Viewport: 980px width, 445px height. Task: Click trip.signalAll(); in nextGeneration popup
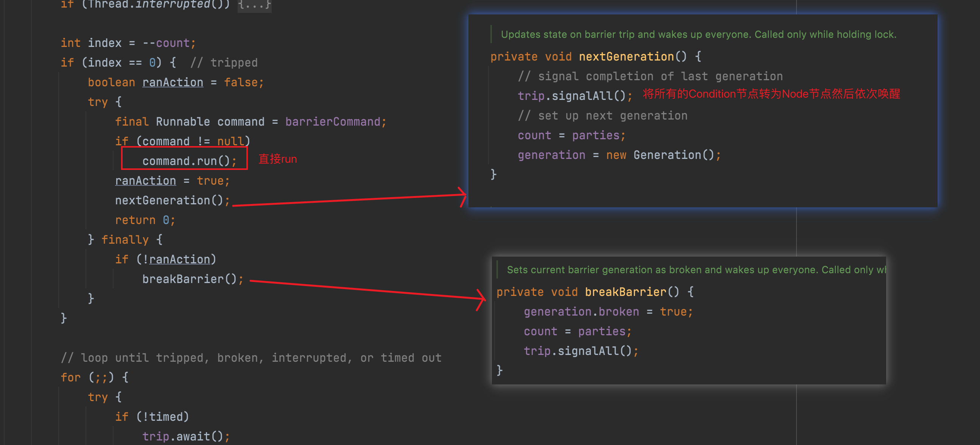click(575, 95)
